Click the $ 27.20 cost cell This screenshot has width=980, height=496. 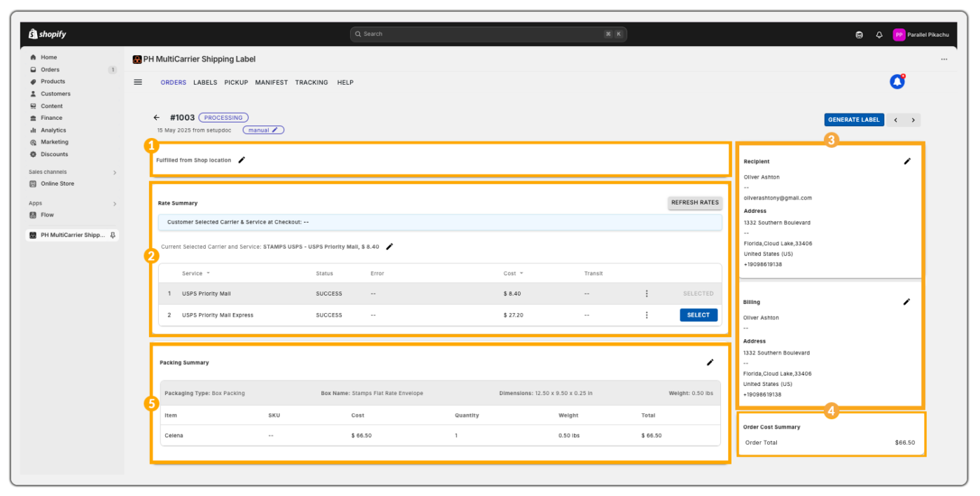point(513,315)
